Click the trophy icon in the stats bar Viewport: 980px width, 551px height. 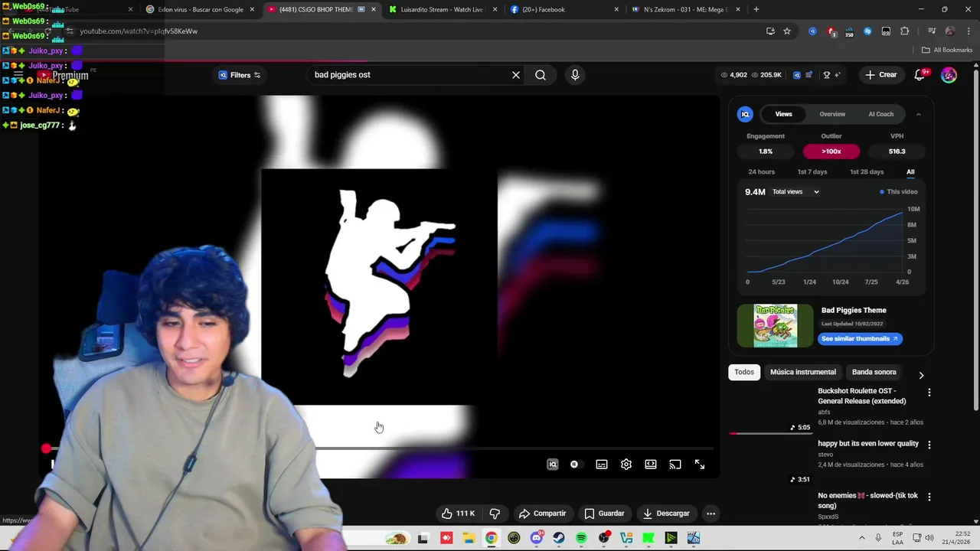(826, 75)
